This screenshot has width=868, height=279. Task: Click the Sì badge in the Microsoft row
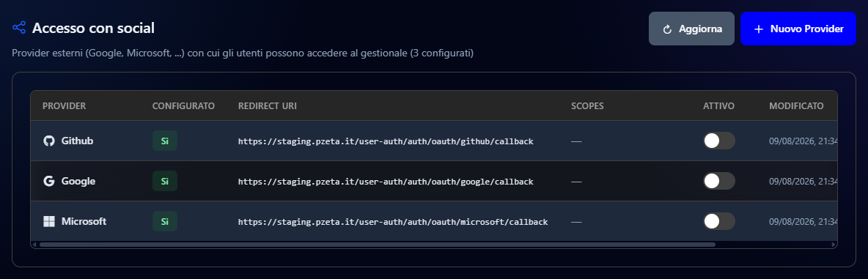pyautogui.click(x=165, y=222)
